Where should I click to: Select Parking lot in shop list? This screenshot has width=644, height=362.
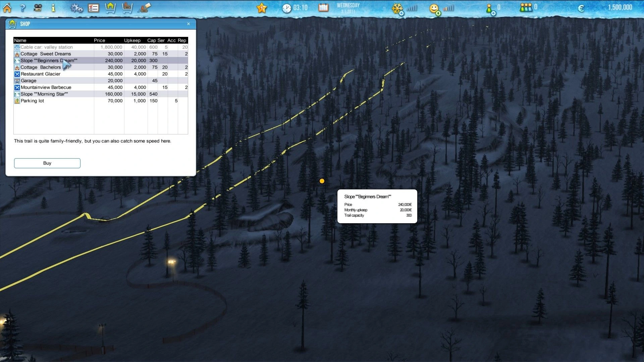[x=32, y=100]
